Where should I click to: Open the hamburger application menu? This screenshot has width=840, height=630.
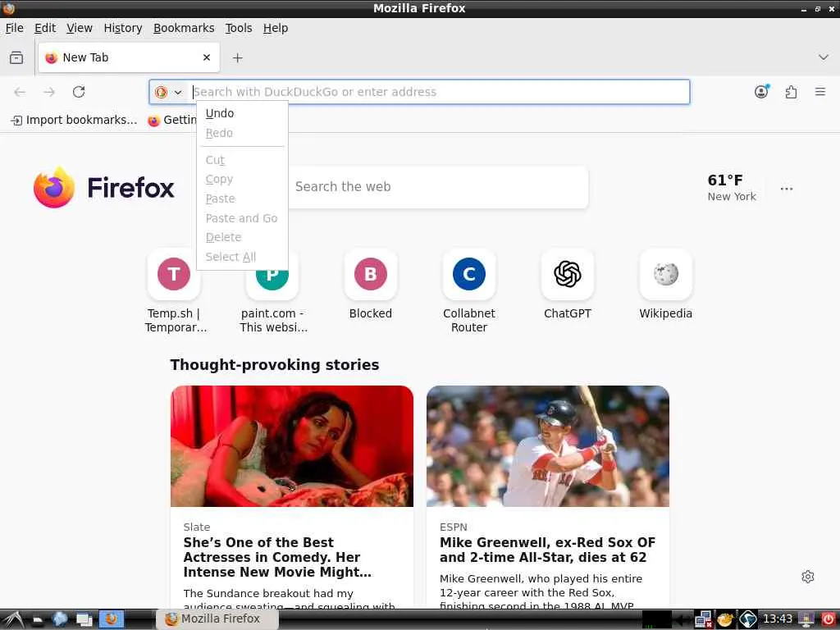click(819, 92)
